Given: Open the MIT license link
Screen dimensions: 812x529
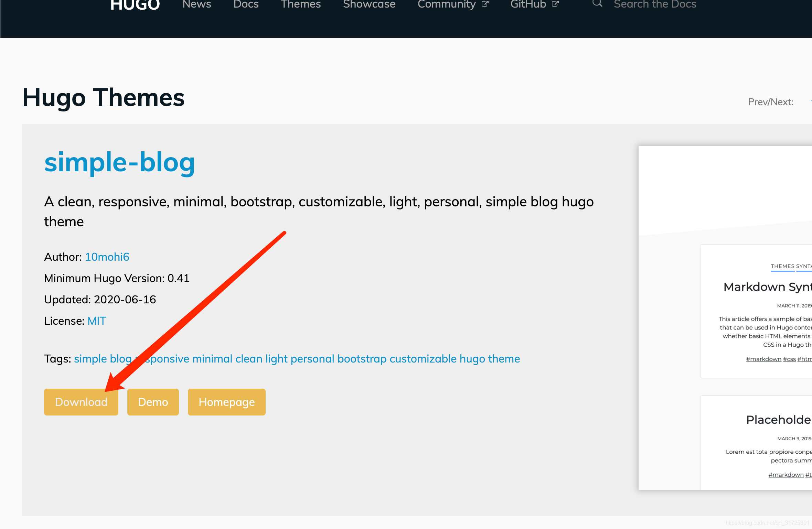Looking at the screenshot, I should pos(97,321).
